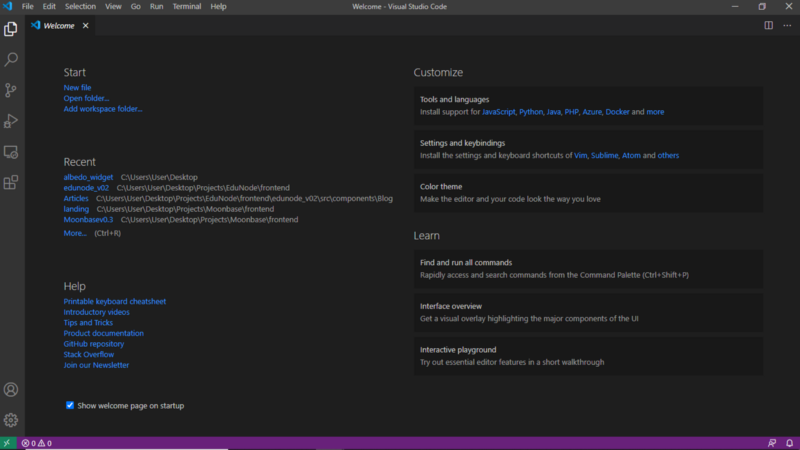Click the others link under Settings and keybindings

tap(668, 156)
